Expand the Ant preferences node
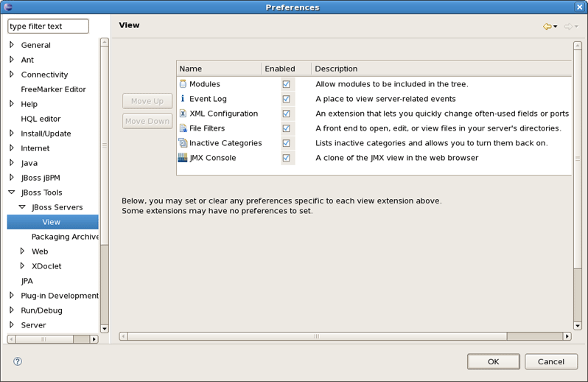Viewport: 588px width, 382px height. 12,59
